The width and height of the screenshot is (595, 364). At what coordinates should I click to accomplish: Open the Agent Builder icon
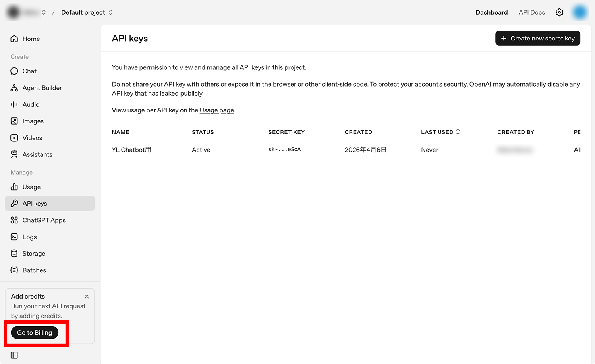point(14,88)
